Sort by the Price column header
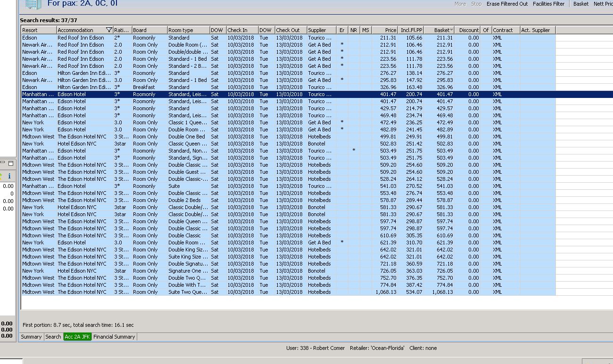Viewport: 613px width, 364px height. [x=385, y=30]
